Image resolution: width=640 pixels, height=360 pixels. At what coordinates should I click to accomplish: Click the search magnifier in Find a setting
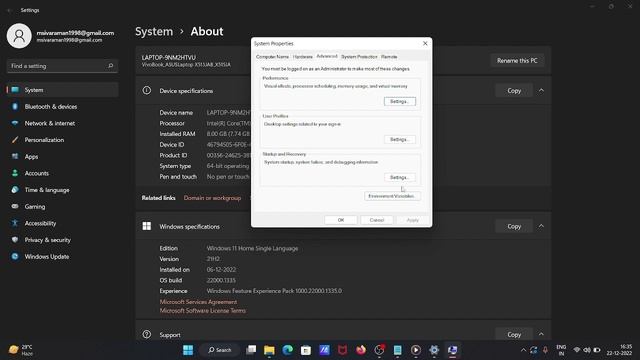click(x=110, y=66)
